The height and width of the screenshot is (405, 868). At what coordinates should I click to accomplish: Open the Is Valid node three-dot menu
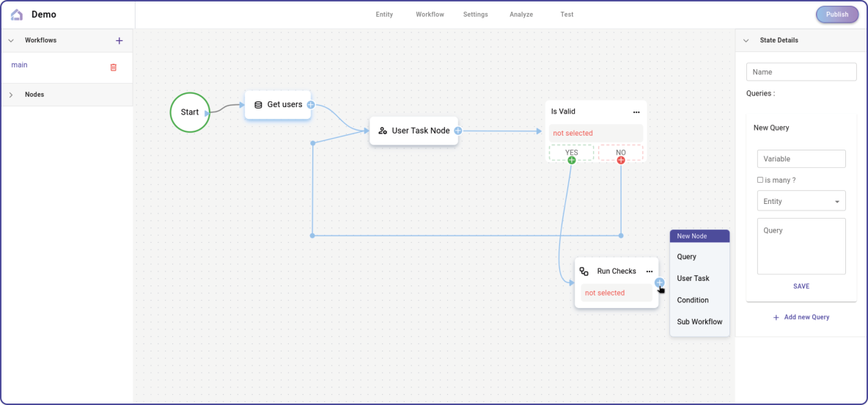[x=636, y=112]
